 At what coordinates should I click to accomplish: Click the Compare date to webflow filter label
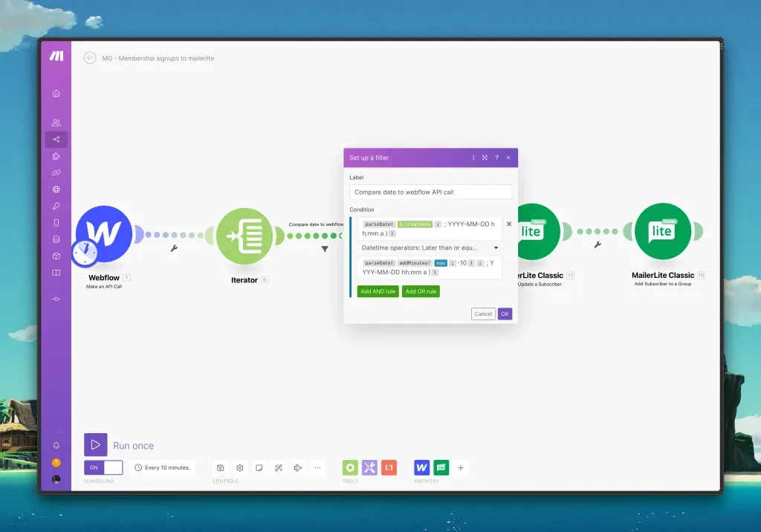click(x=316, y=224)
